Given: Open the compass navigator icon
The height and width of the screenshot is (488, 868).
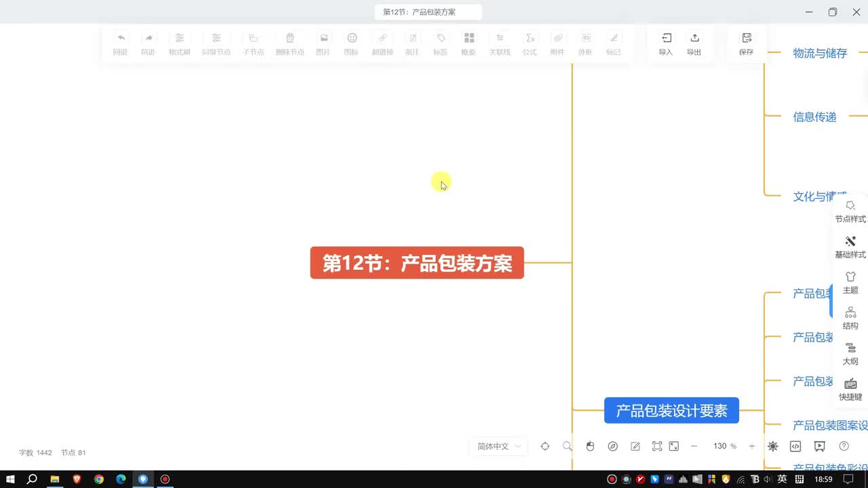Looking at the screenshot, I should click(x=613, y=446).
